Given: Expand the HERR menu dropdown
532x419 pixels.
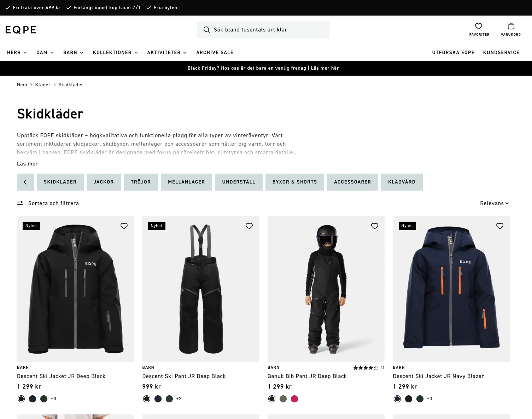Looking at the screenshot, I should (x=17, y=53).
